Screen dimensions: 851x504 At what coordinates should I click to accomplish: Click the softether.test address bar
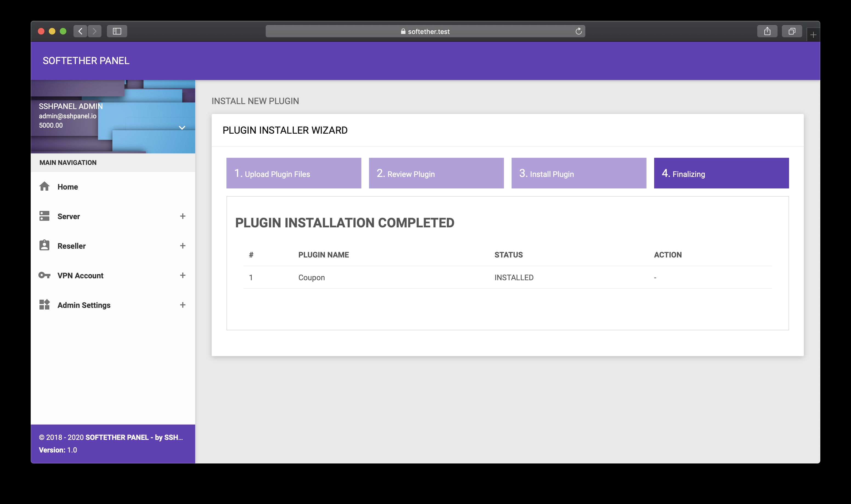pos(425,31)
